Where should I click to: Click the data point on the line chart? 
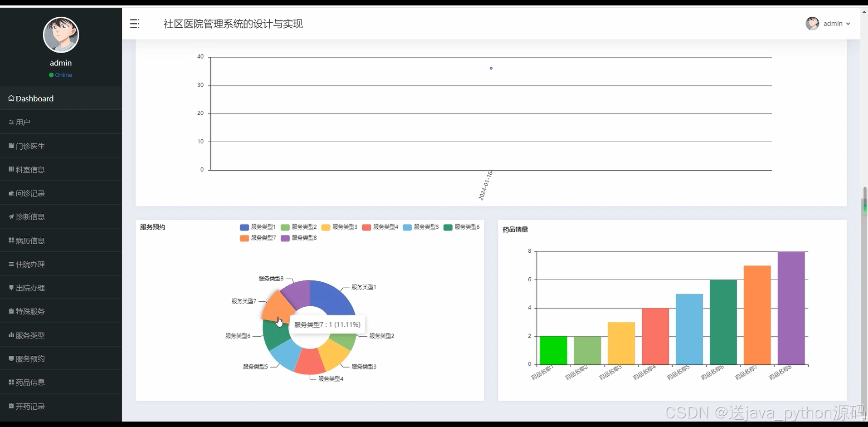(491, 69)
